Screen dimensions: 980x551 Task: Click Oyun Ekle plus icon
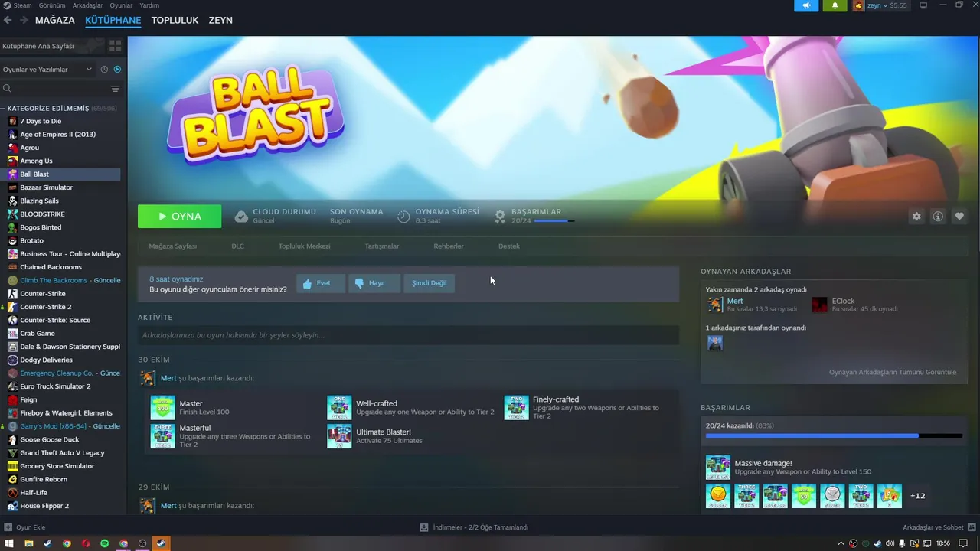click(8, 527)
